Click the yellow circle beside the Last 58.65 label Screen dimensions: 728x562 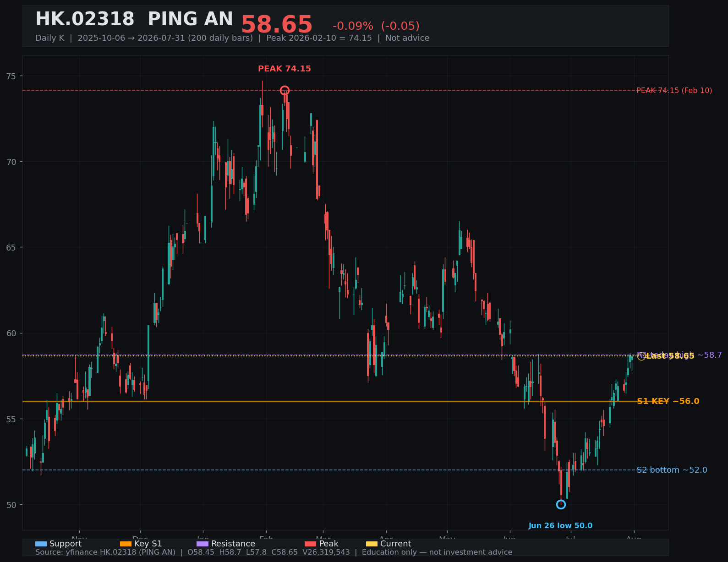click(x=641, y=356)
